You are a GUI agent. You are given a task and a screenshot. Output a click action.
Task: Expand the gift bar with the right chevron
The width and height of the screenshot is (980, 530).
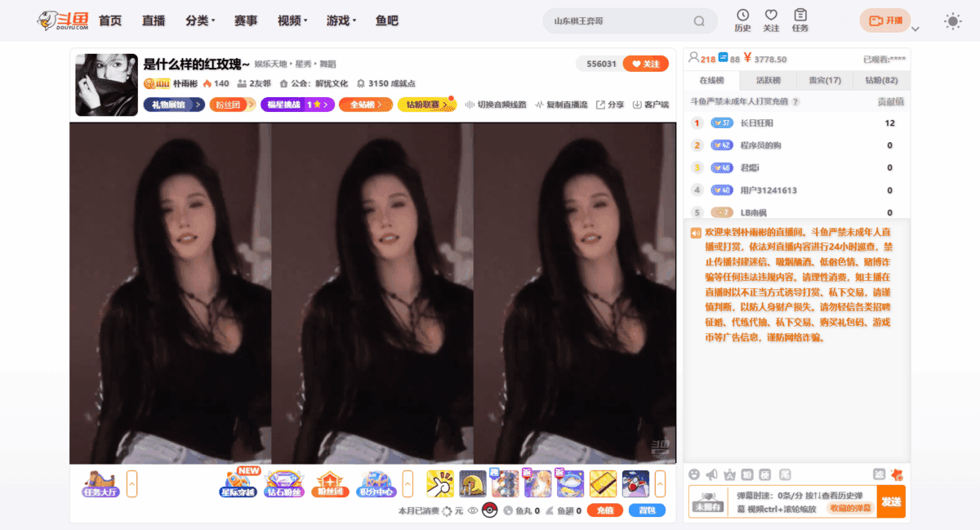tap(653, 483)
